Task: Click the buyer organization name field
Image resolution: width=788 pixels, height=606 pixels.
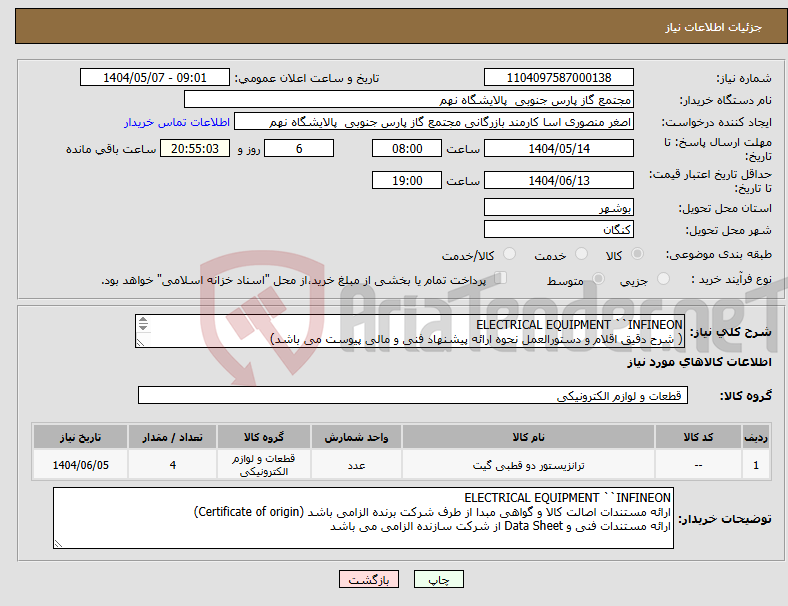Action: click(409, 99)
